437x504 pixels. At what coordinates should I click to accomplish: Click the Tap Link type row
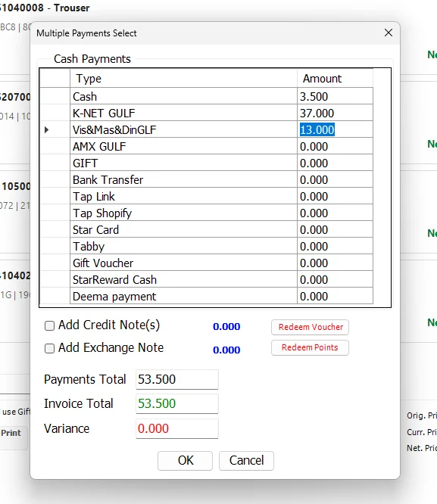(x=183, y=197)
